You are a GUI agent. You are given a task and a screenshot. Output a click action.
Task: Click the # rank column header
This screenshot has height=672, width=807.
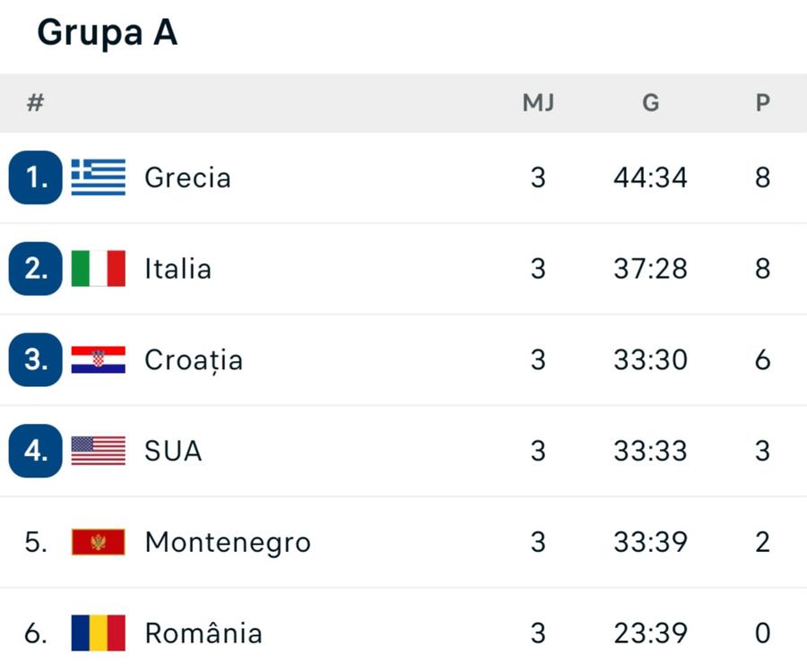pyautogui.click(x=35, y=103)
